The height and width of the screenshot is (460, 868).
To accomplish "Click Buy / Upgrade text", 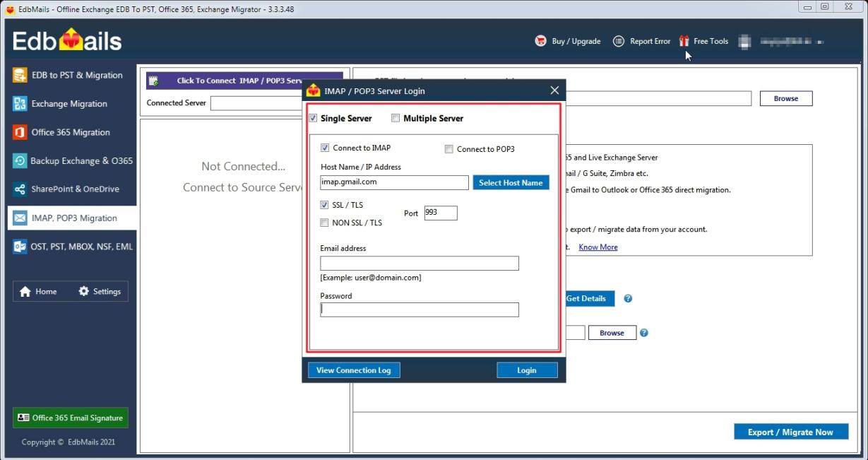I will (x=576, y=42).
